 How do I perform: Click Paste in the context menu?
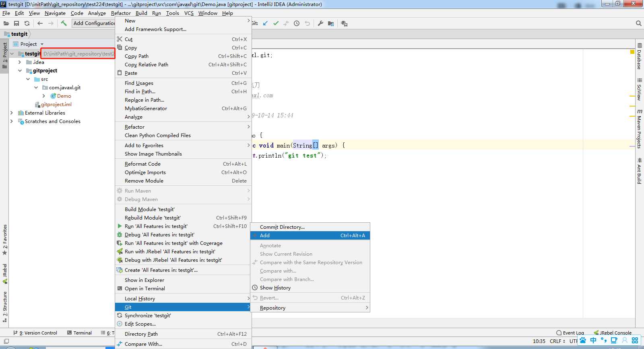[183, 73]
